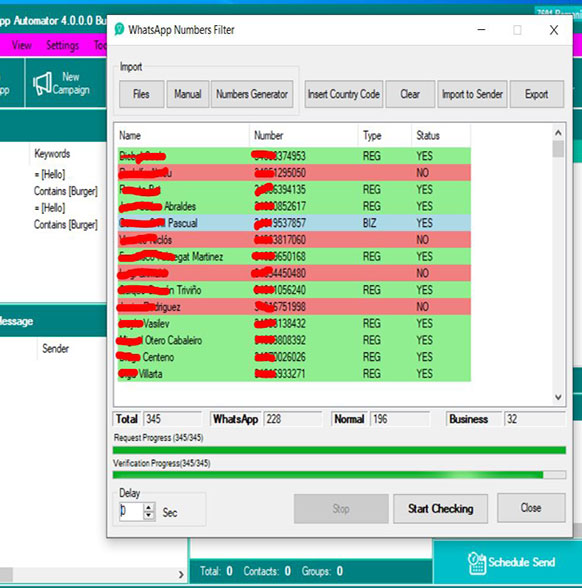582x588 pixels.
Task: Select the row ending in 6751998
Action: 294,307
